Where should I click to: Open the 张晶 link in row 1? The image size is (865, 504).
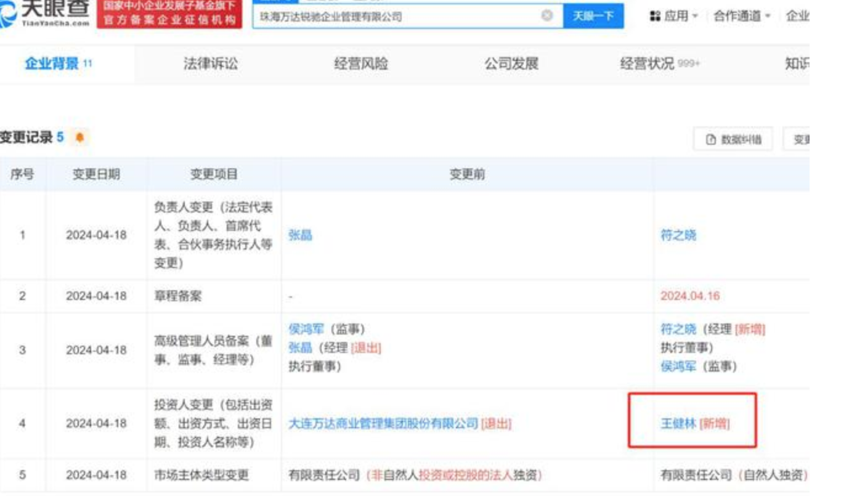click(x=300, y=235)
